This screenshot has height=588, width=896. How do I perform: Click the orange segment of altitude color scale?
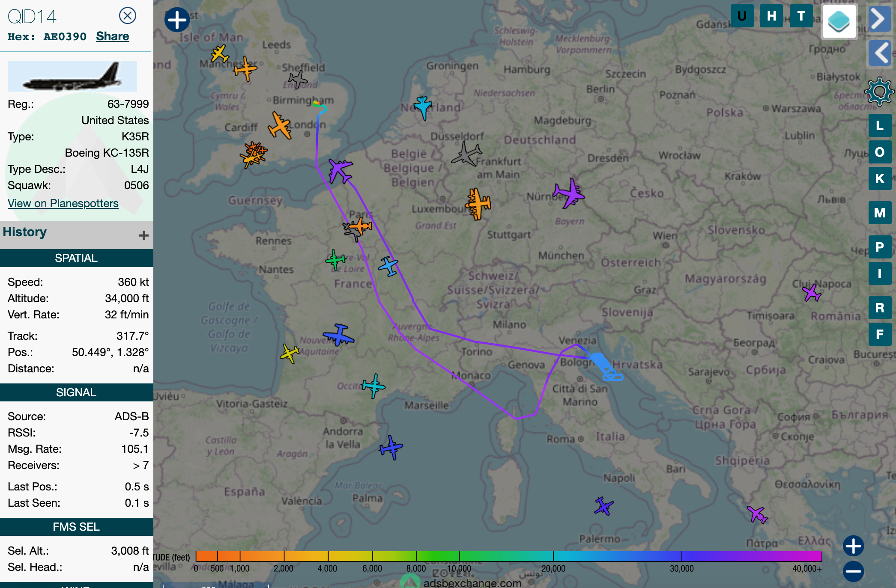(240, 556)
